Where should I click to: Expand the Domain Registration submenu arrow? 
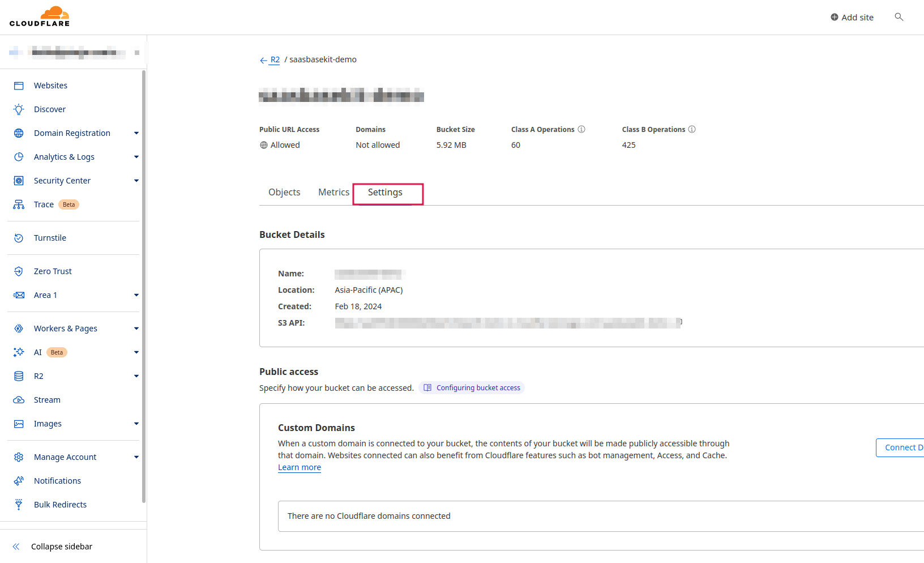(136, 133)
